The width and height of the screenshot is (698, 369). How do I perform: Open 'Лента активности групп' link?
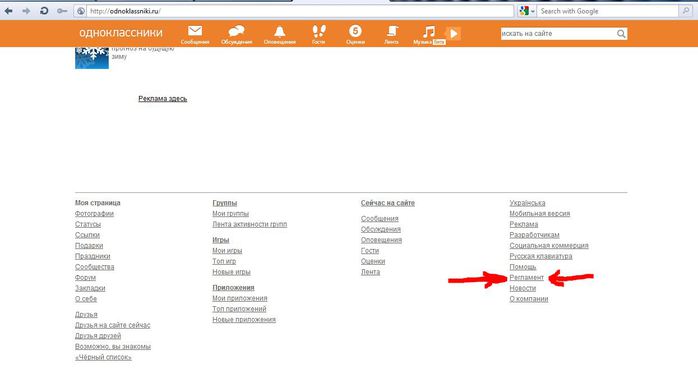click(250, 224)
